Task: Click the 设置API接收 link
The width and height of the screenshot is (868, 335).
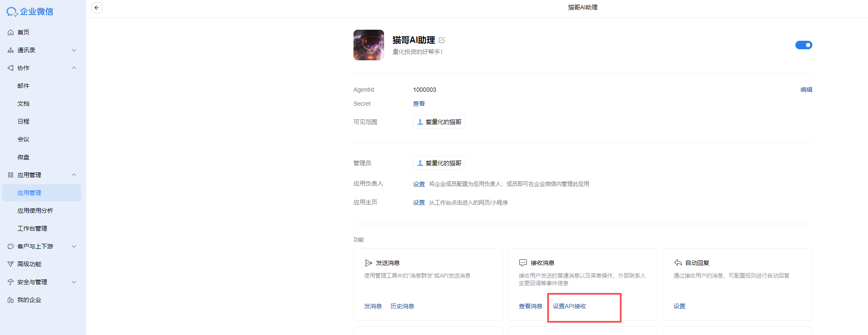Action: (569, 306)
